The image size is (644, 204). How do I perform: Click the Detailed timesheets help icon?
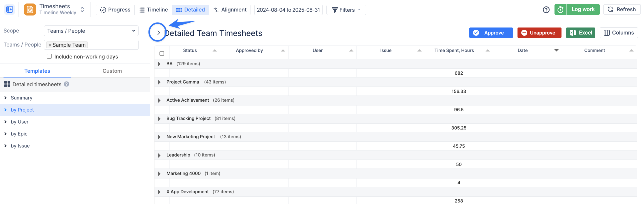coord(66,84)
